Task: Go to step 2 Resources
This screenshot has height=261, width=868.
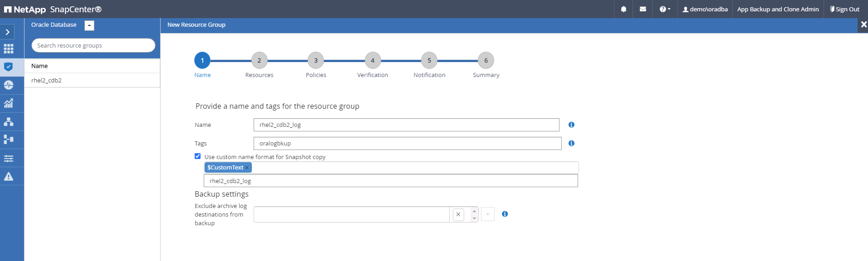Action: point(259,61)
